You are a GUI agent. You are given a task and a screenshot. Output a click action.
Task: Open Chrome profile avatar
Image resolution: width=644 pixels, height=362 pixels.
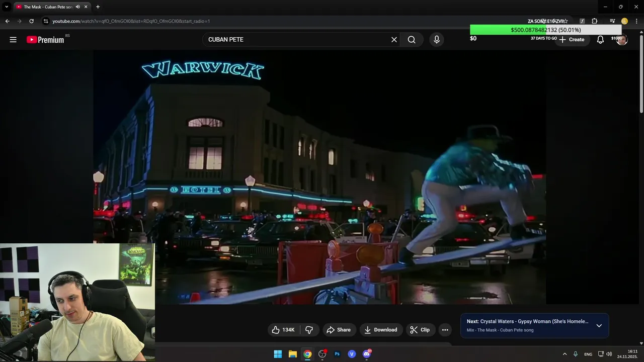click(x=624, y=21)
